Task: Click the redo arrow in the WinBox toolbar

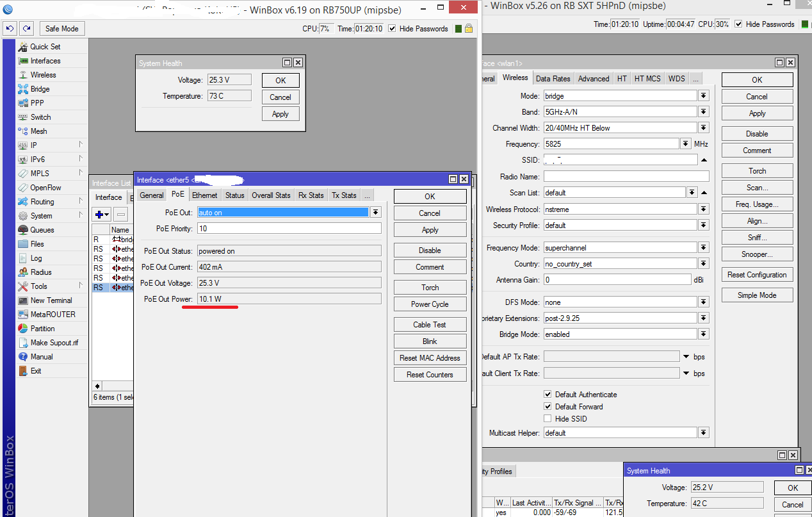Action: 26,29
